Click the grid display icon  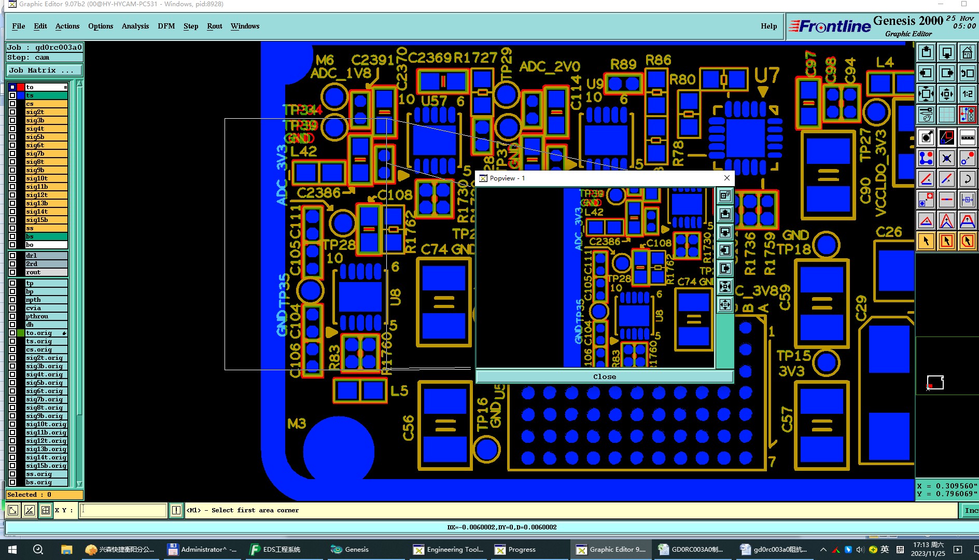(946, 114)
